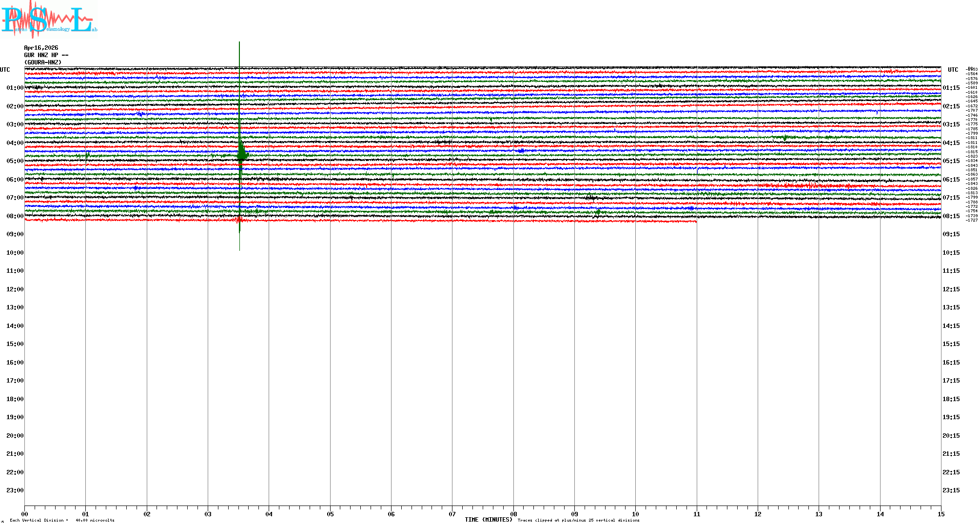The width and height of the screenshot is (980, 527).
Task: Click the right UTC axis label
Action: tap(953, 70)
